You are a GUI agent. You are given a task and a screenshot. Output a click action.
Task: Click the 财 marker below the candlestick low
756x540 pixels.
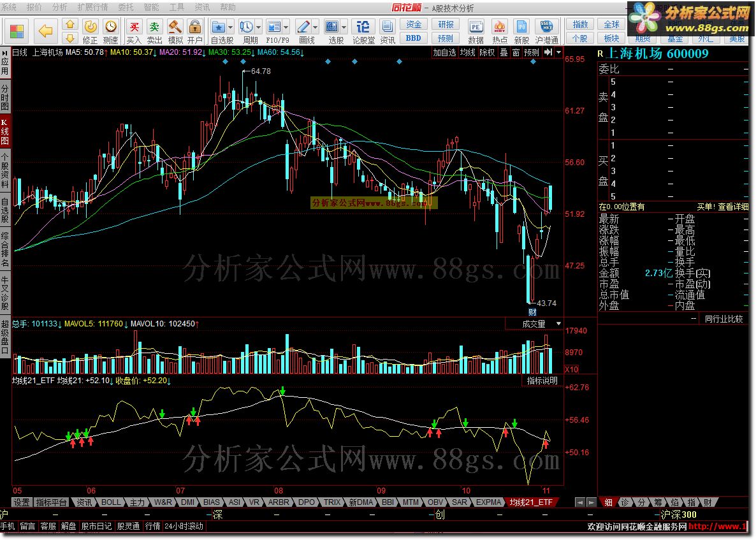[532, 312]
